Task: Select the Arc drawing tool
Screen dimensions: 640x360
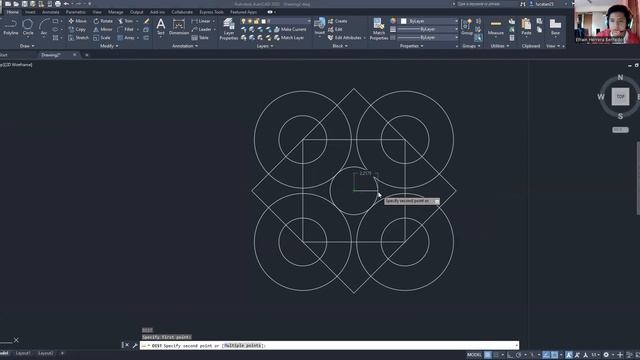Action: pyautogui.click(x=44, y=27)
